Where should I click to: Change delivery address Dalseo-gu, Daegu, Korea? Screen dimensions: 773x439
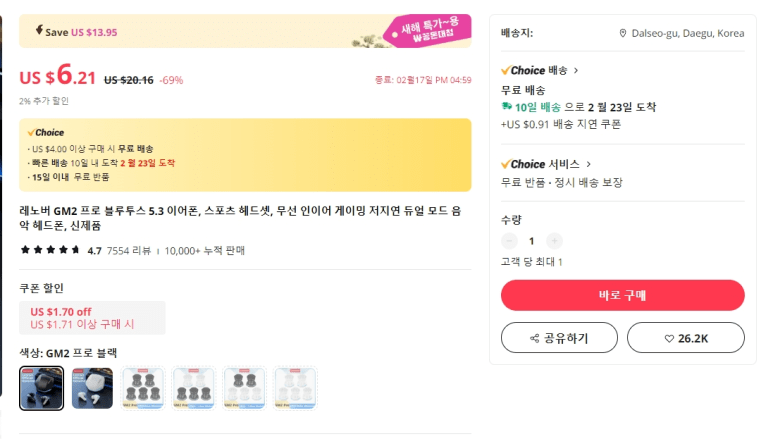[687, 33]
